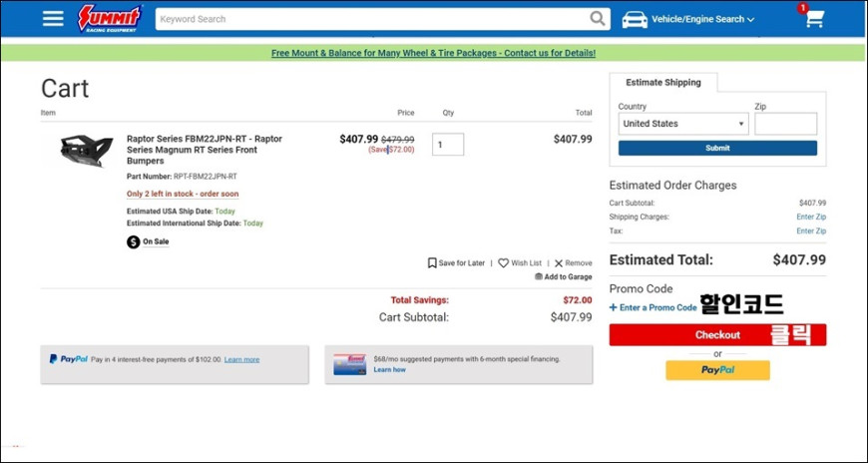Expand Enter a Promo Code
The image size is (868, 463).
[652, 307]
